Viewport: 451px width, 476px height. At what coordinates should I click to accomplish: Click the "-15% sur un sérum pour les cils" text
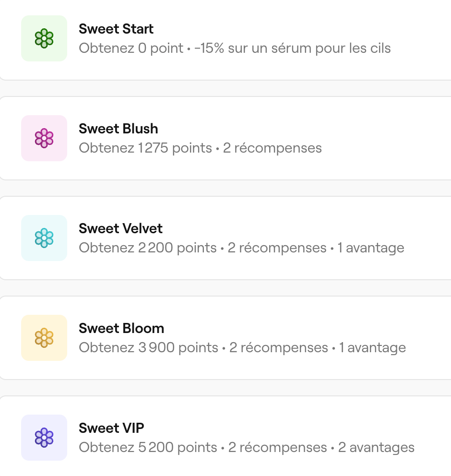[293, 48]
